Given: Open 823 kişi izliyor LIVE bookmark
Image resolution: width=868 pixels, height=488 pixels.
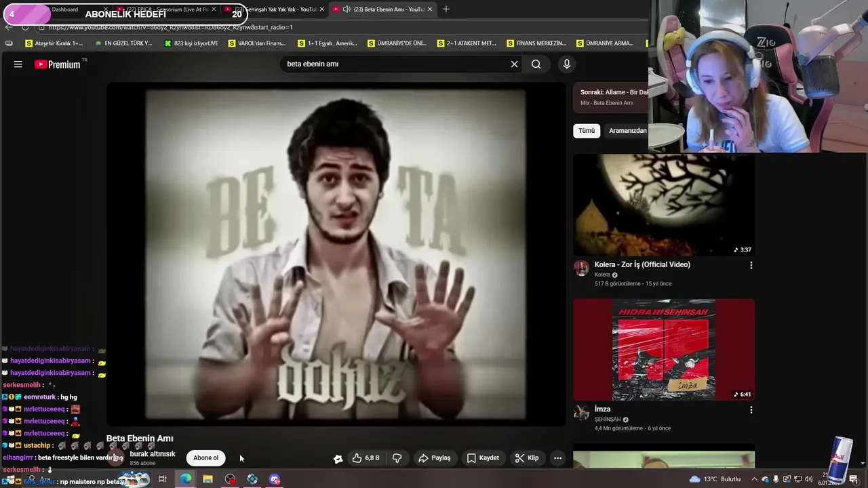Looking at the screenshot, I should coord(191,43).
